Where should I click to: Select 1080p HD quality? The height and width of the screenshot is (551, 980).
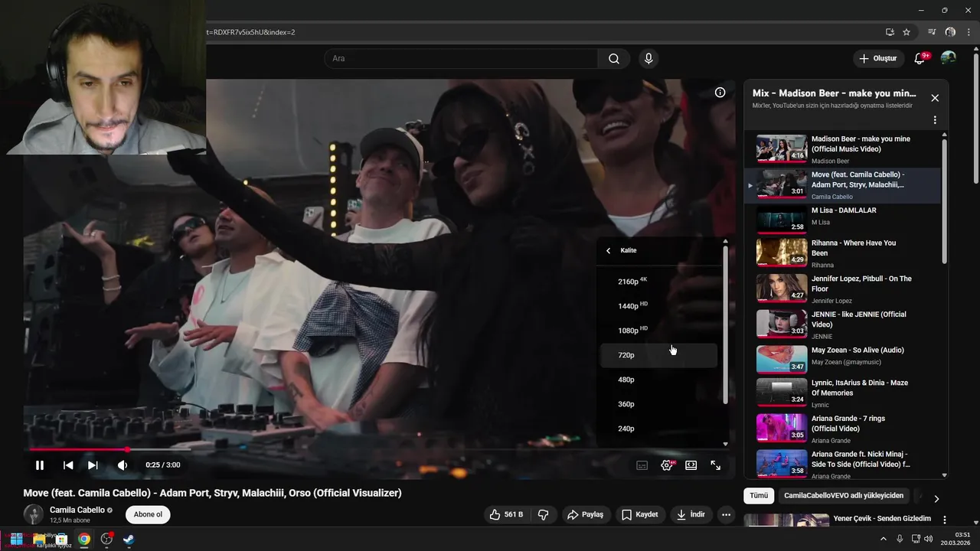(x=659, y=331)
